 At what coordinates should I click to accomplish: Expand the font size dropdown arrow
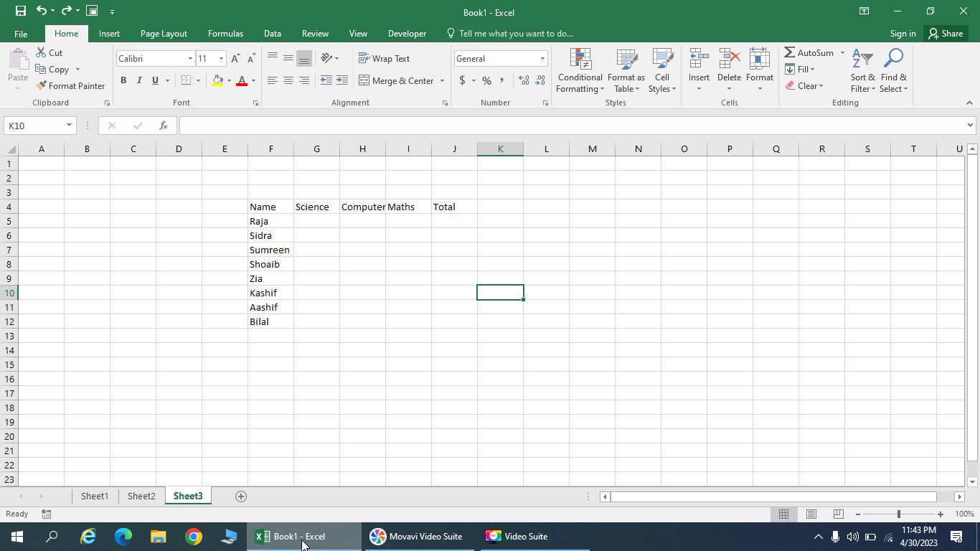click(x=221, y=59)
